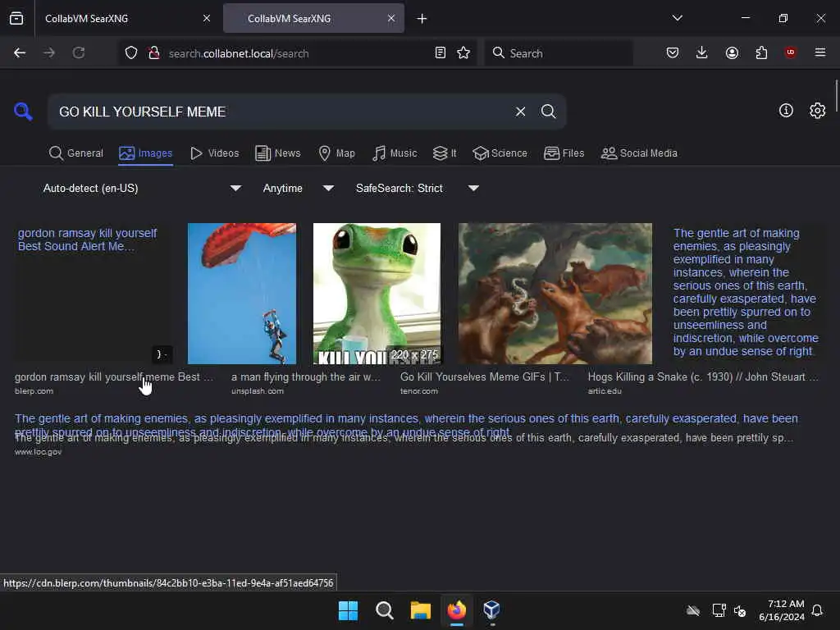Switch to the Science category
Image resolution: width=840 pixels, height=630 pixels.
[x=500, y=153]
